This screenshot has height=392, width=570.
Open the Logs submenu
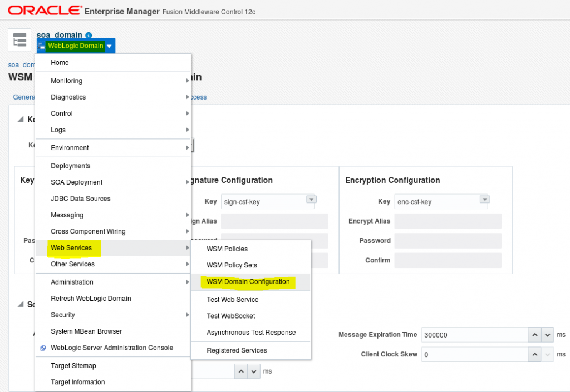tap(112, 130)
